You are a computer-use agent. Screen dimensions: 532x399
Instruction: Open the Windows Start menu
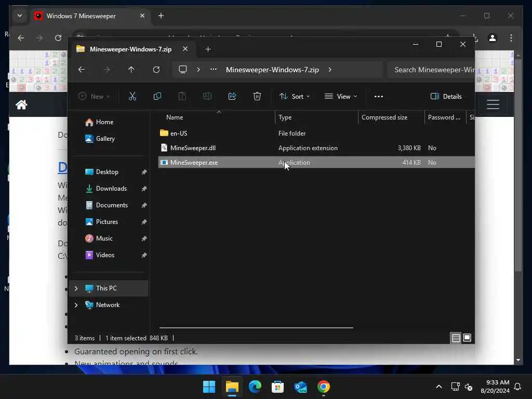click(209, 387)
